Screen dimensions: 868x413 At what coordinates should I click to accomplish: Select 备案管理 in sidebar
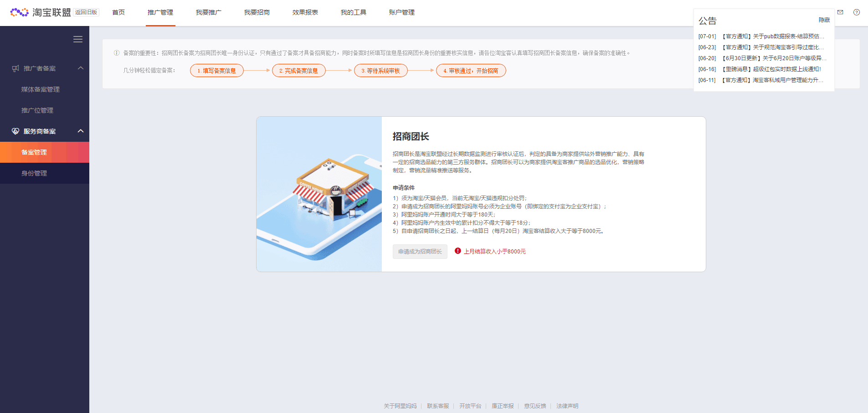click(x=45, y=152)
